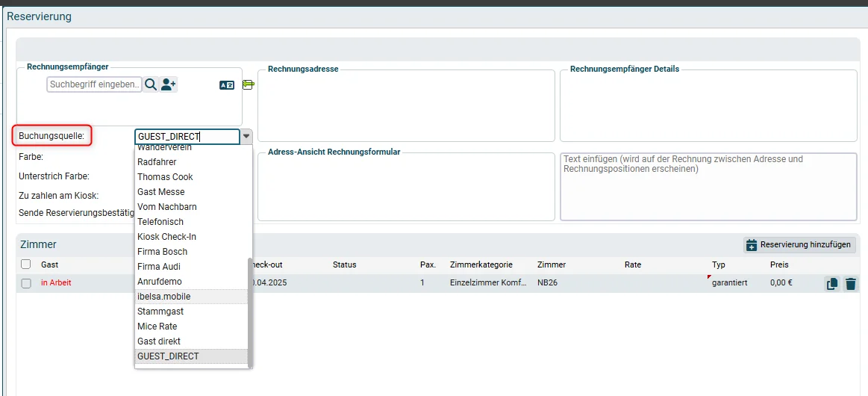Click Reservierung hinzufügen button
The width and height of the screenshot is (868, 396).
(x=800, y=244)
